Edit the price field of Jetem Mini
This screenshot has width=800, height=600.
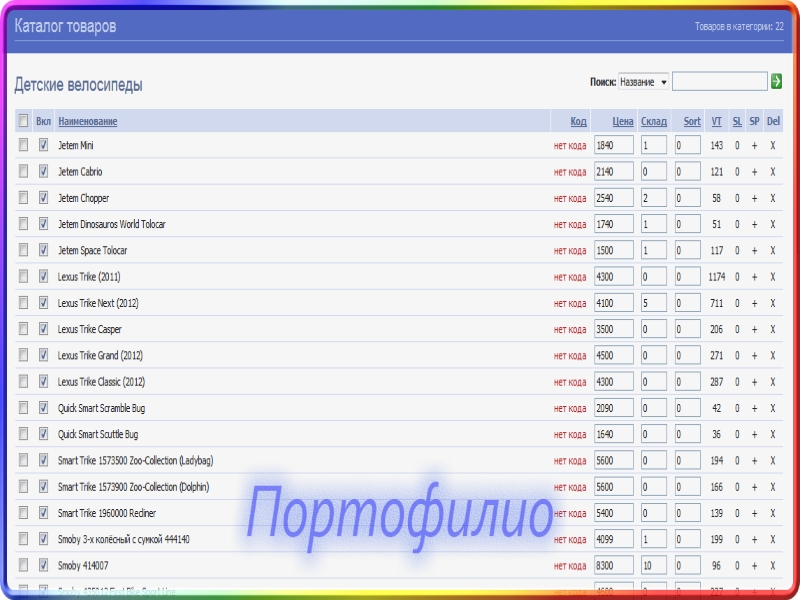tap(614, 145)
